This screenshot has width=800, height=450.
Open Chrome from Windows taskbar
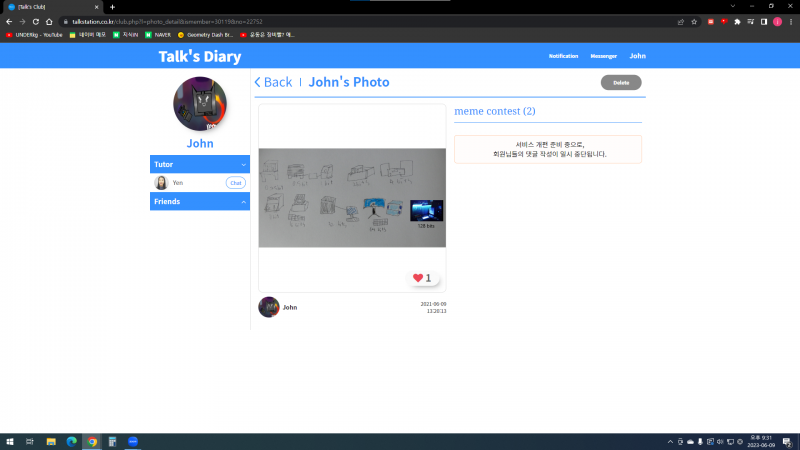[92, 441]
